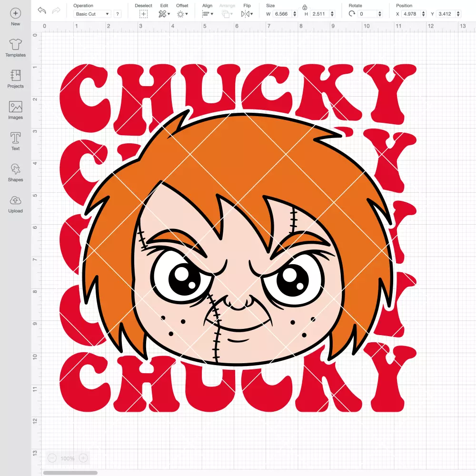Click the Width stepper arrows
Screen dimensions: 476x476
point(295,14)
